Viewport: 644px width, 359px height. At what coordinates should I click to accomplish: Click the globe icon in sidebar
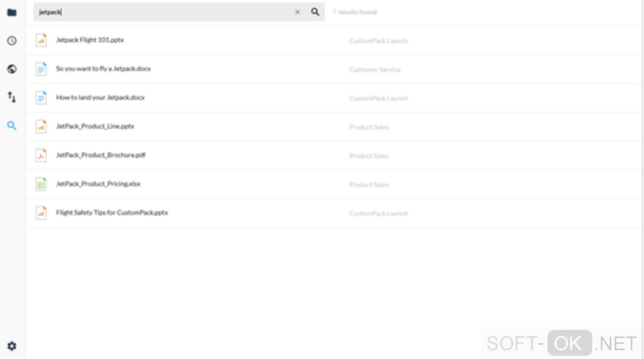tap(11, 69)
